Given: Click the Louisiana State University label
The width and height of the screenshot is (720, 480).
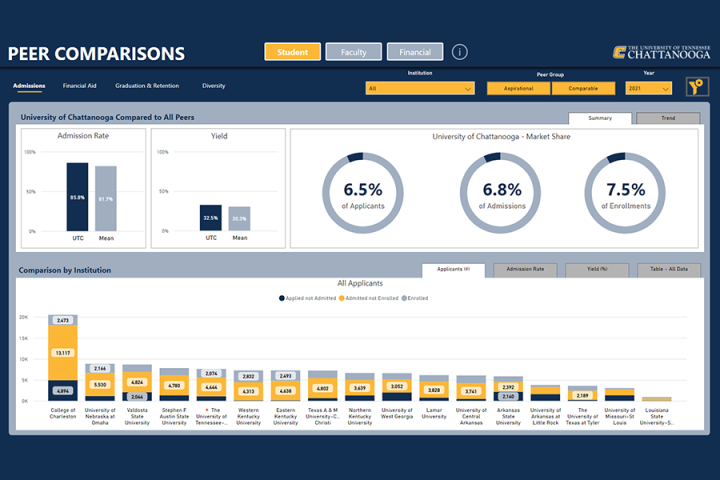Looking at the screenshot, I should pos(657,416).
